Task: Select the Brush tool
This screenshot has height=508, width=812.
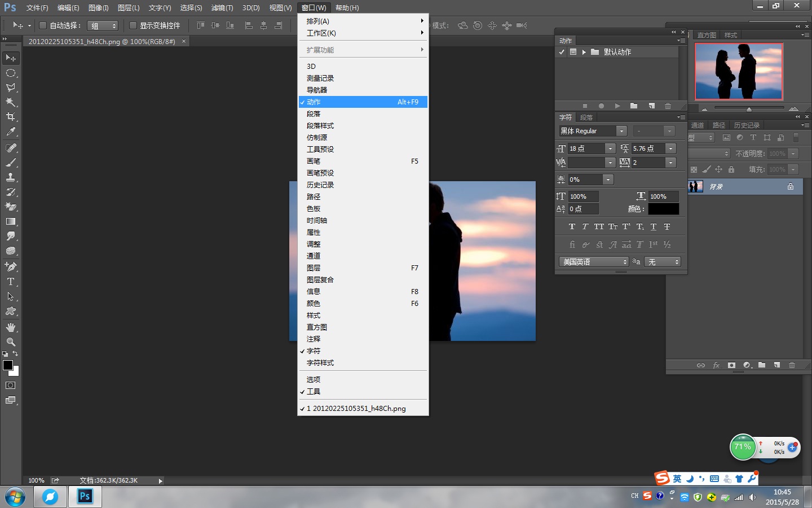Action: (10, 163)
